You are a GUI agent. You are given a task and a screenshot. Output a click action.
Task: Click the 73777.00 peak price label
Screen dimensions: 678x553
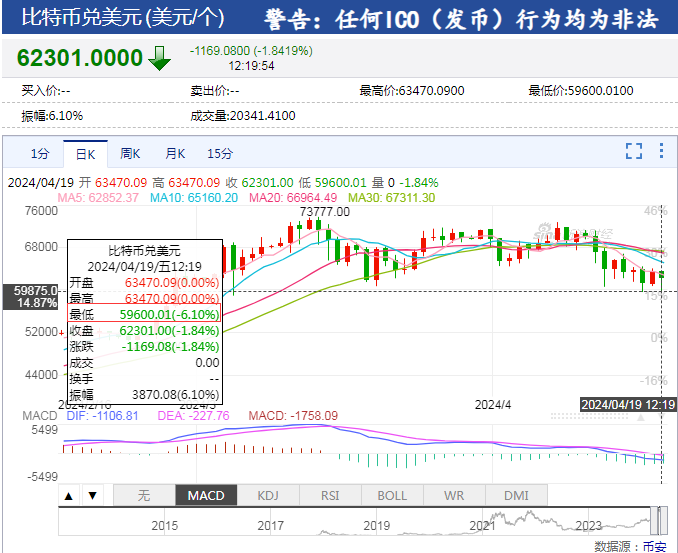(x=325, y=212)
